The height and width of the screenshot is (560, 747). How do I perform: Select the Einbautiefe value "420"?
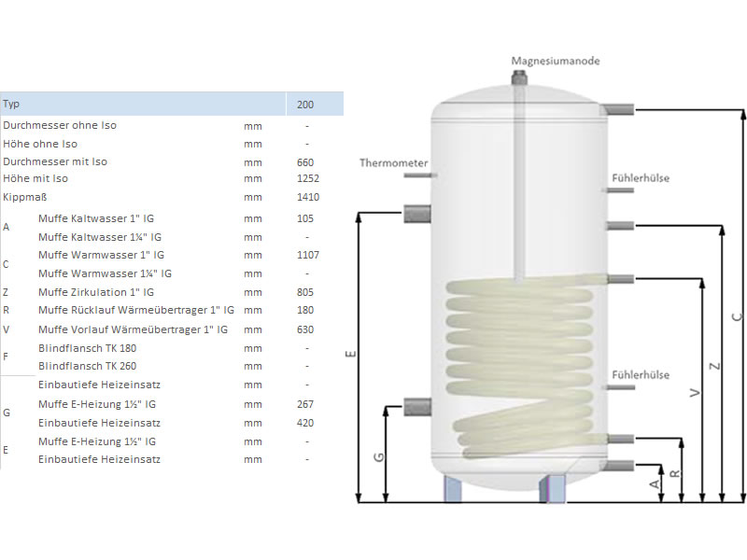pyautogui.click(x=305, y=423)
